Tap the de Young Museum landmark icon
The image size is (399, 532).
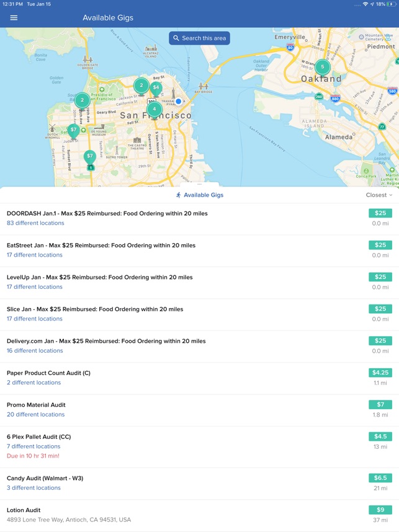click(99, 128)
